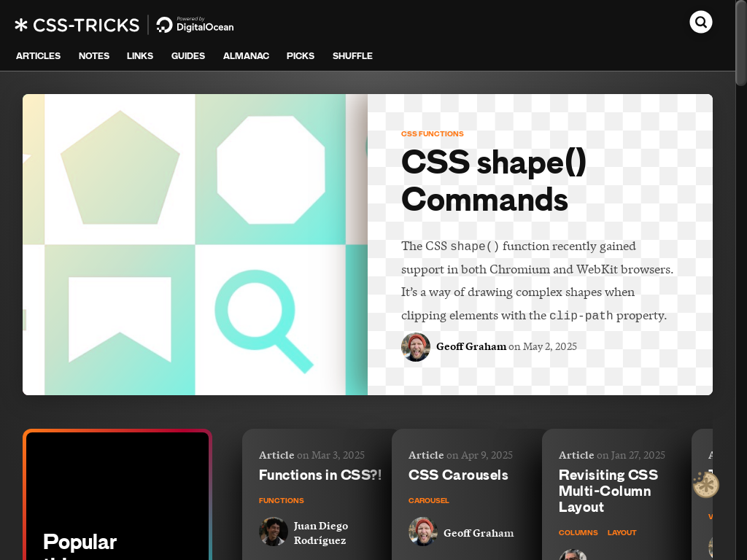This screenshot has height=560, width=747.
Task: Open Juan Diego Rodríguez author name
Action: point(321,533)
